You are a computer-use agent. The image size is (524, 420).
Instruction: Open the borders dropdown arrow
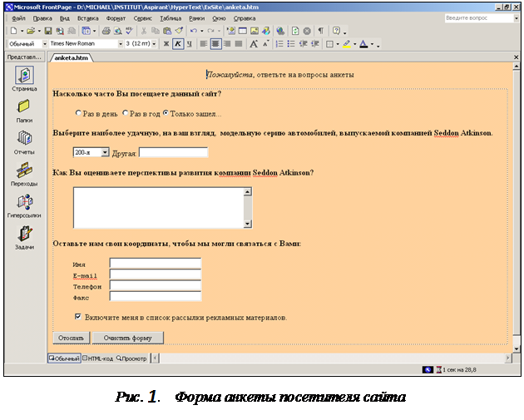tap(338, 44)
